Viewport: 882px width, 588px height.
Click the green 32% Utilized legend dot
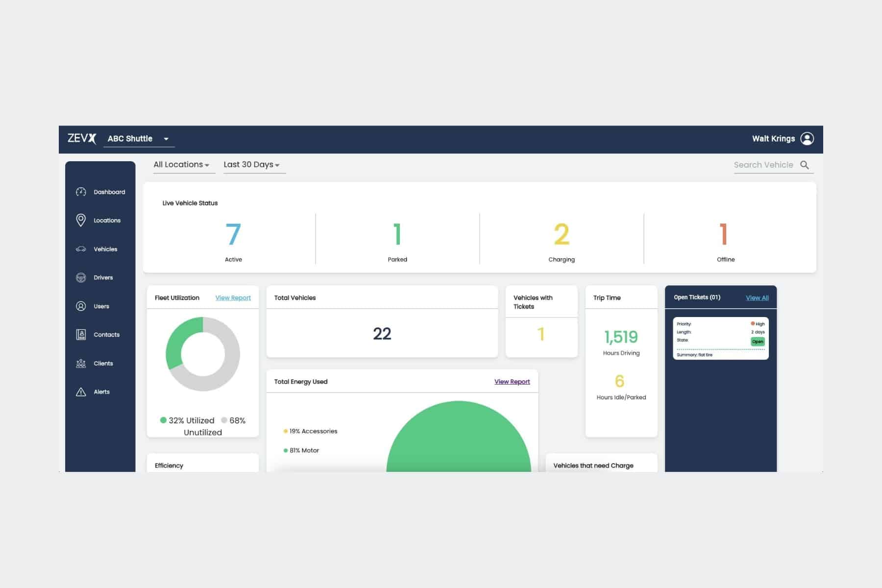click(x=163, y=420)
